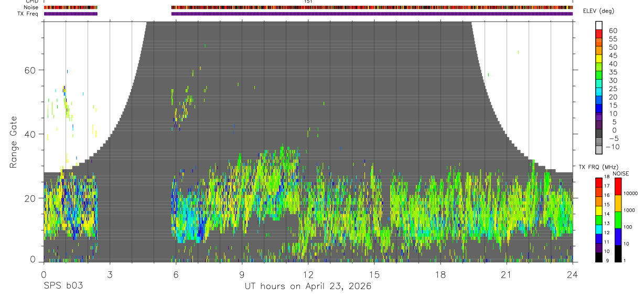
Task: Click the 3 tick on UT hours axis
Action: (110, 274)
